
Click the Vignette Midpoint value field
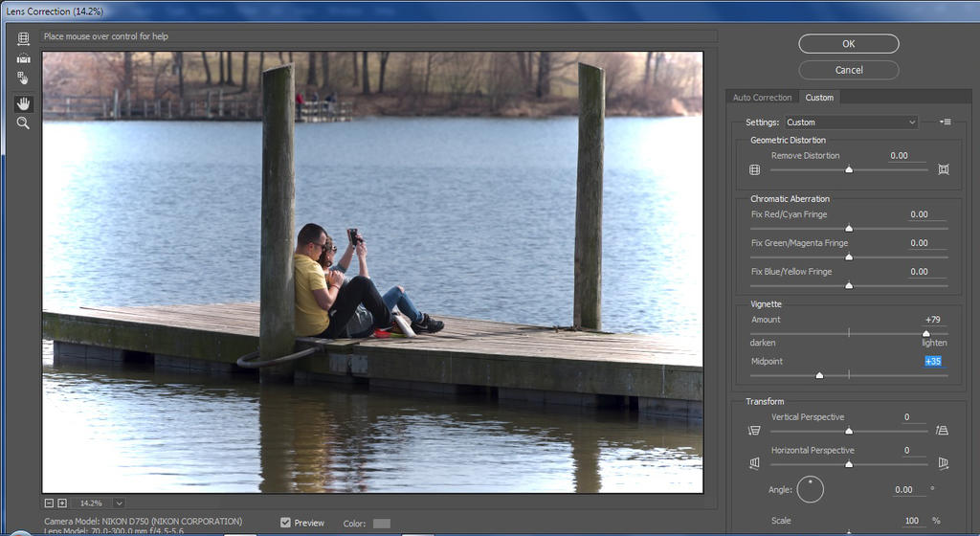(x=932, y=361)
